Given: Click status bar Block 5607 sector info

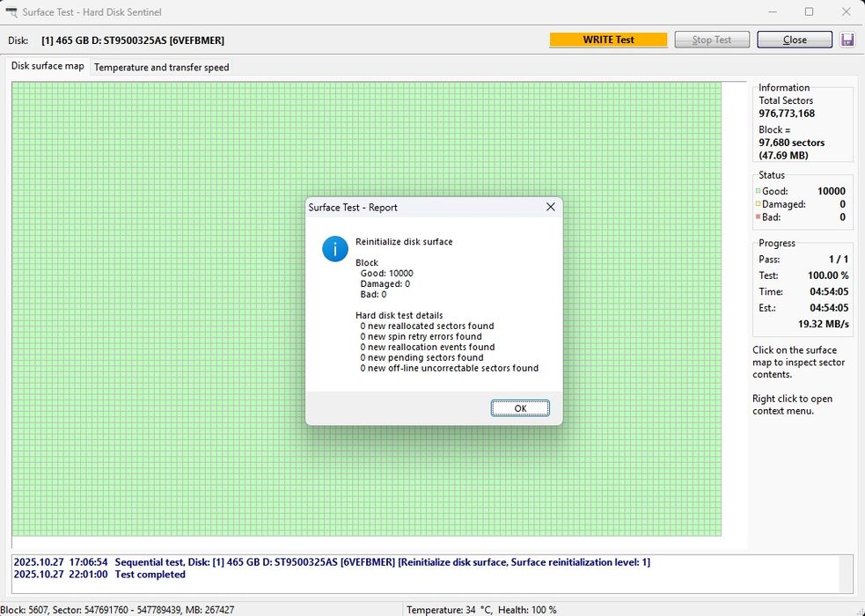Looking at the screenshot, I should (117, 610).
